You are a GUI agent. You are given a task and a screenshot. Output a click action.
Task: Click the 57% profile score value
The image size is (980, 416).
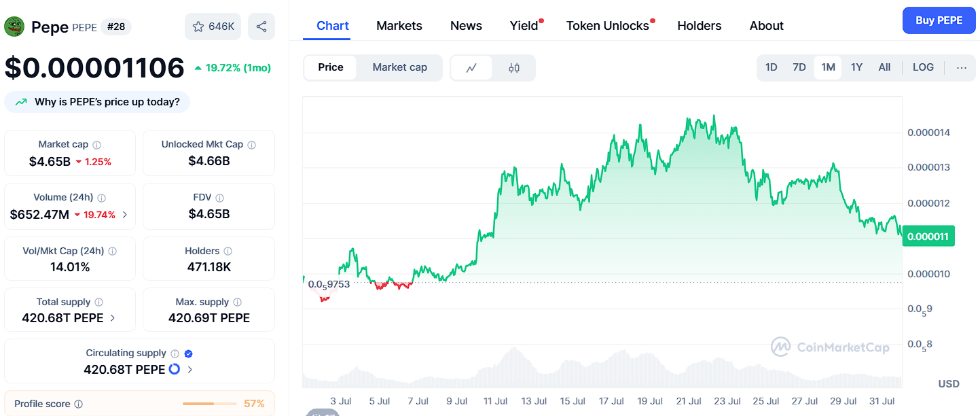(x=254, y=404)
